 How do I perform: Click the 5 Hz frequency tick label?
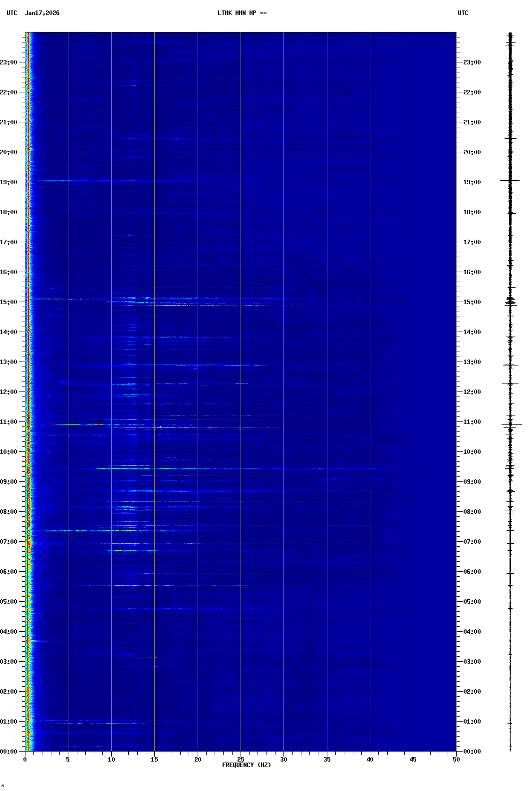coord(68,759)
